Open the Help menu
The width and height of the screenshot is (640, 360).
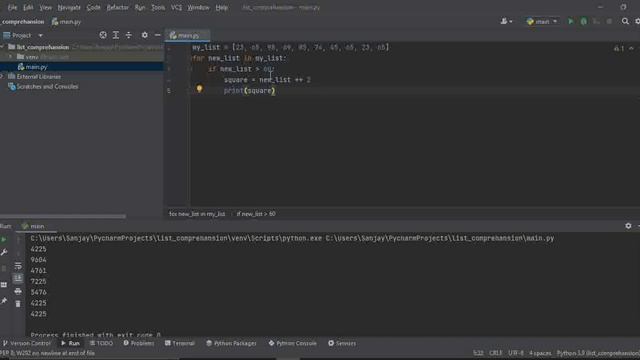pos(221,7)
